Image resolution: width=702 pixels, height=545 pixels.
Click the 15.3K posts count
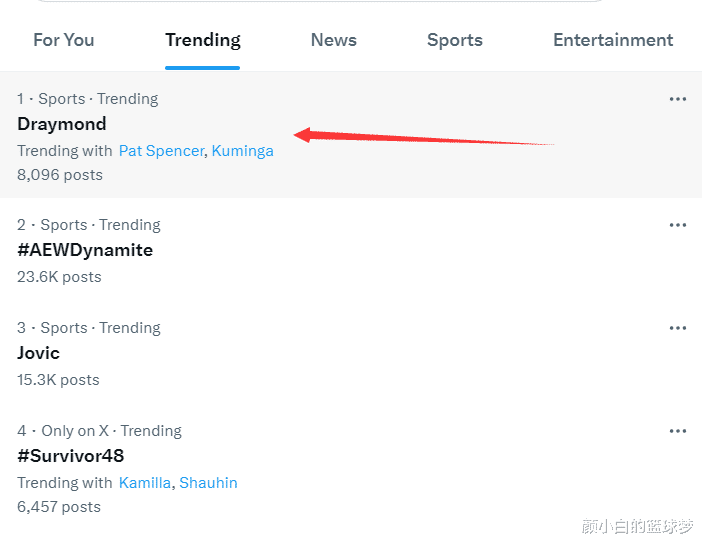(58, 380)
